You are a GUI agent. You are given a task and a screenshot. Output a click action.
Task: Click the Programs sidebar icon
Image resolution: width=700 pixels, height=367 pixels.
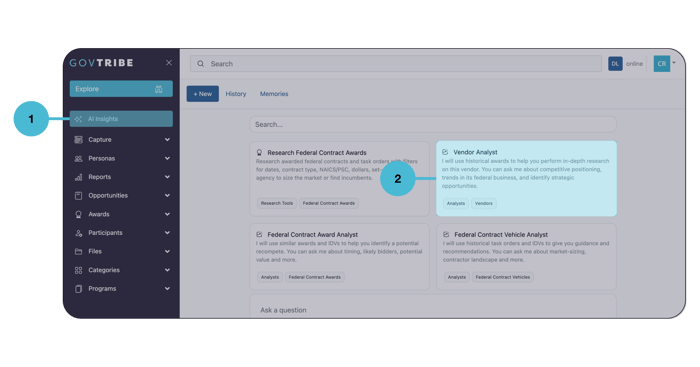79,289
